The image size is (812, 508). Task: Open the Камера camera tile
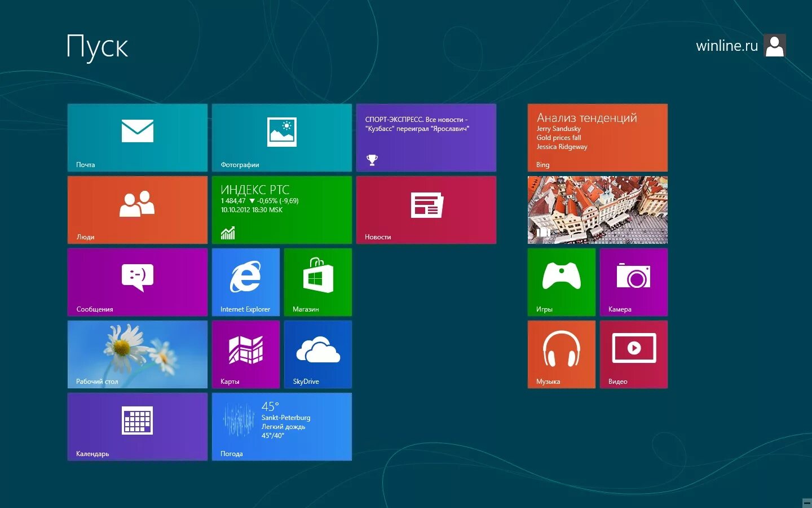tap(634, 282)
